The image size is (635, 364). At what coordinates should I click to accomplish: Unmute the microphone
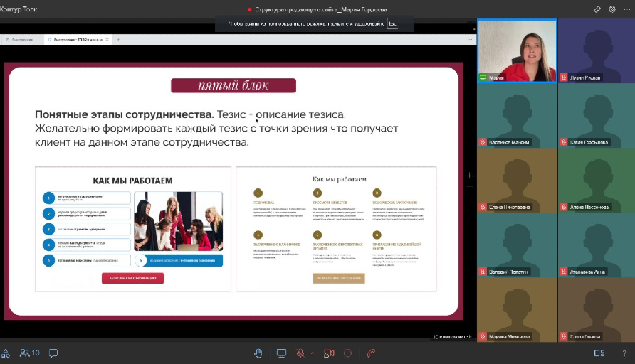pos(300,353)
